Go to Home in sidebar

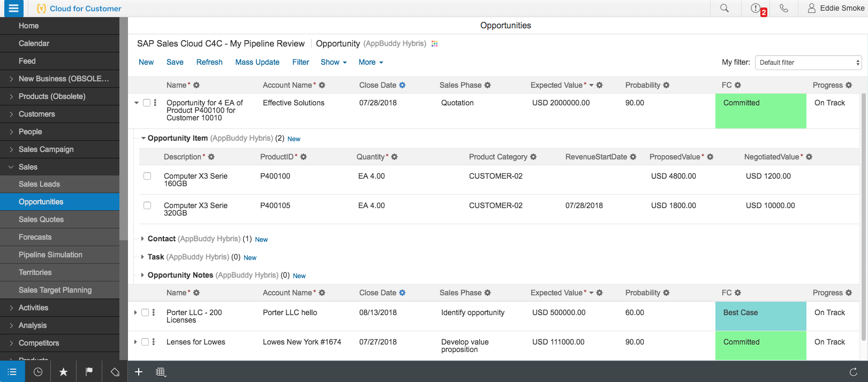[x=59, y=26]
